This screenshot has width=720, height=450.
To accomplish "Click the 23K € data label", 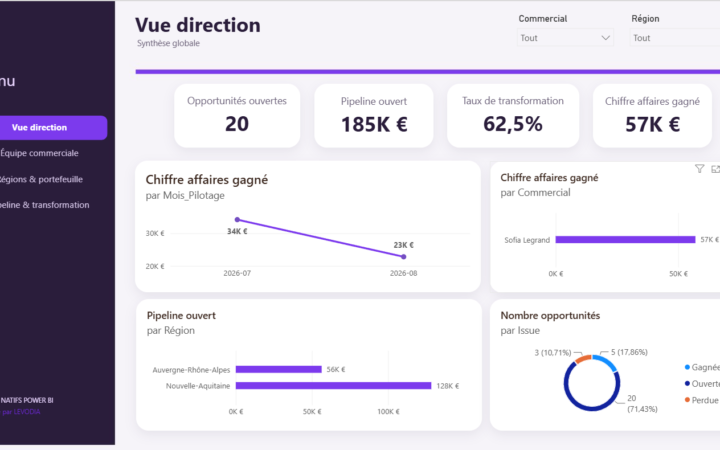I will [x=404, y=245].
